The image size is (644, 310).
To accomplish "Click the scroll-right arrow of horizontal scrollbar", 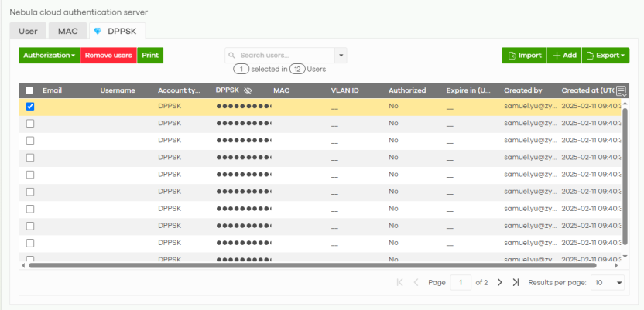I will [x=616, y=266].
